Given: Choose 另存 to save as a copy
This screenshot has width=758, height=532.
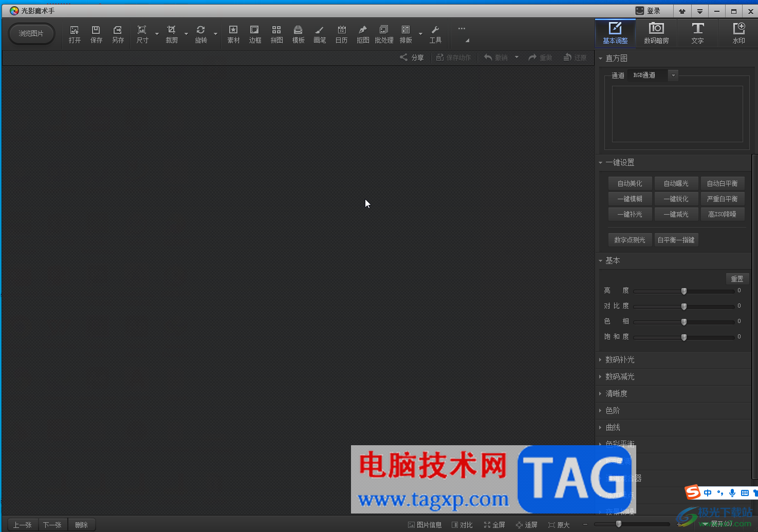Looking at the screenshot, I should (x=118, y=34).
